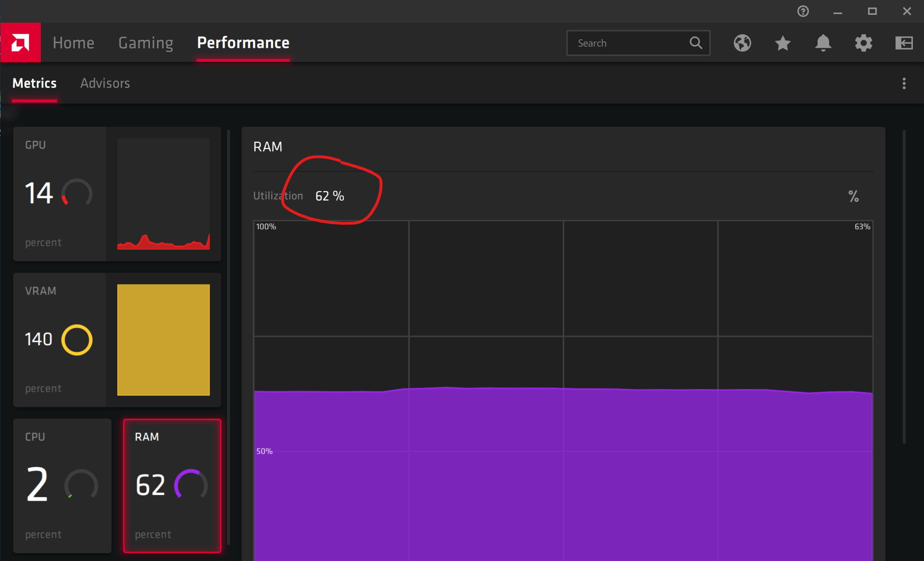Click the percent unit symbol in RAM panel

tap(853, 196)
